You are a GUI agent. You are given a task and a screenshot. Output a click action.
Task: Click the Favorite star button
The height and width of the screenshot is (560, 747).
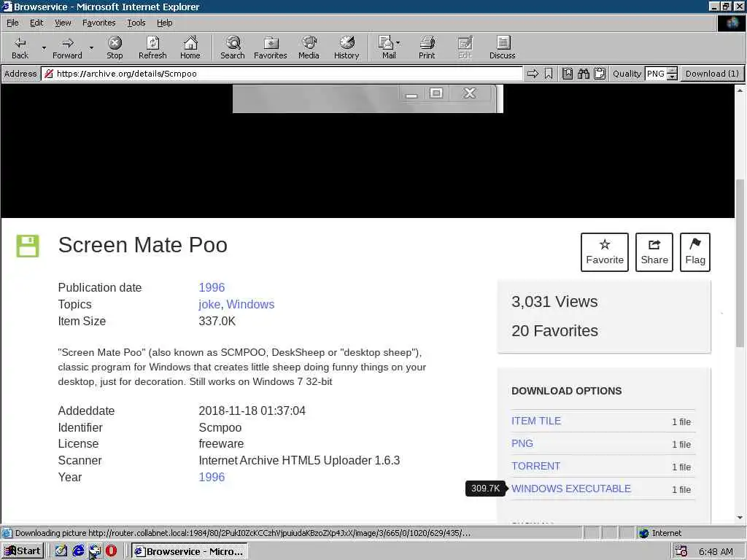[605, 252]
